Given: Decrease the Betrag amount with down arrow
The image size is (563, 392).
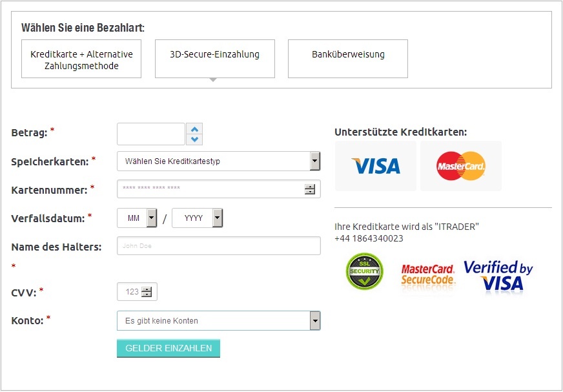Looking at the screenshot, I should (x=195, y=139).
